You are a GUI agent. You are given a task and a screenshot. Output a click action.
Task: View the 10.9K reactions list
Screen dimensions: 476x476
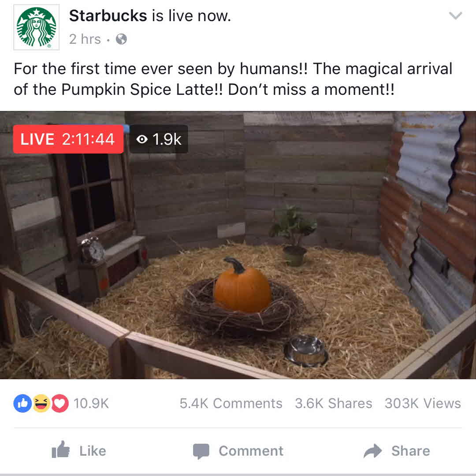point(91,403)
